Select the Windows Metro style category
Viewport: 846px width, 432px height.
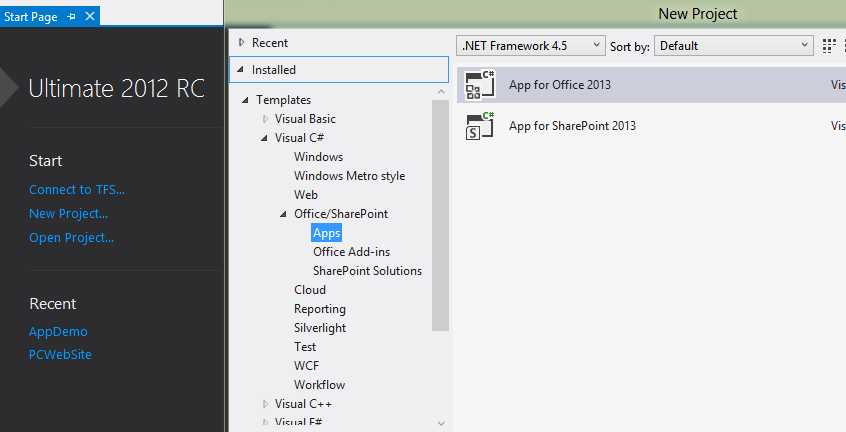point(350,176)
